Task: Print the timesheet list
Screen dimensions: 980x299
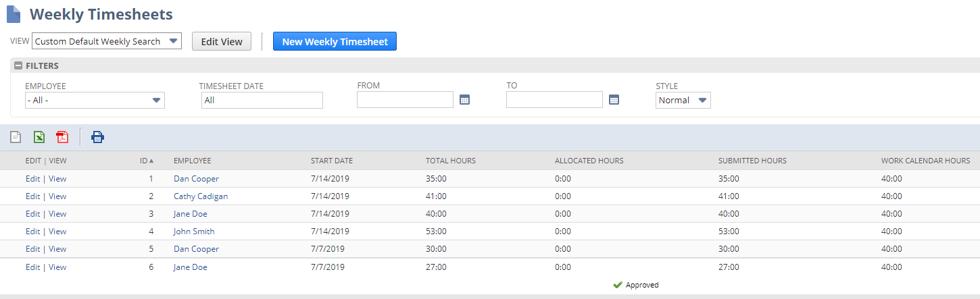Action: (x=98, y=138)
